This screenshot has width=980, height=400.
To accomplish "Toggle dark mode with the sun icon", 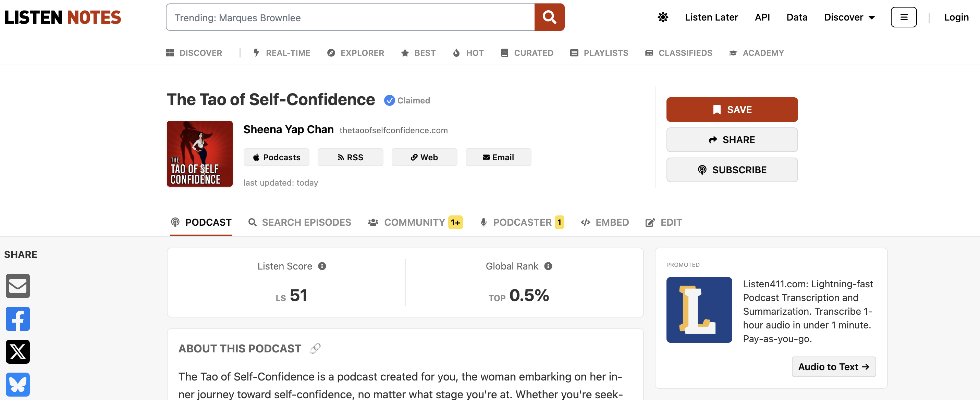I will coord(663,17).
